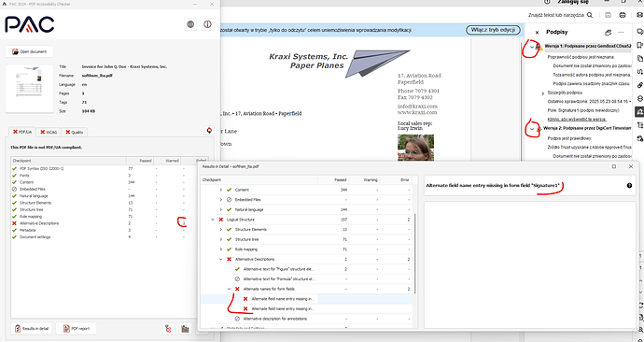
Task: Open the screen reader preview icon
Action: point(186,328)
